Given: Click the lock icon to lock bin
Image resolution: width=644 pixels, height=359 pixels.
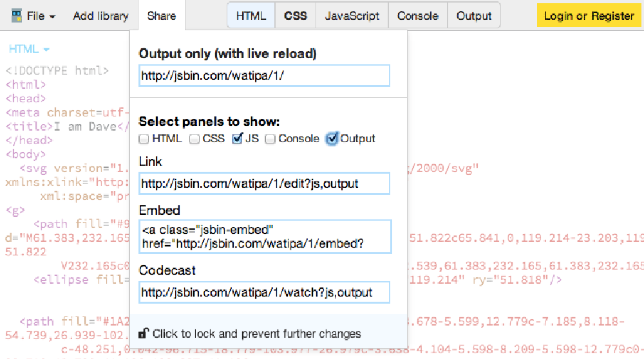Looking at the screenshot, I should tap(144, 333).
